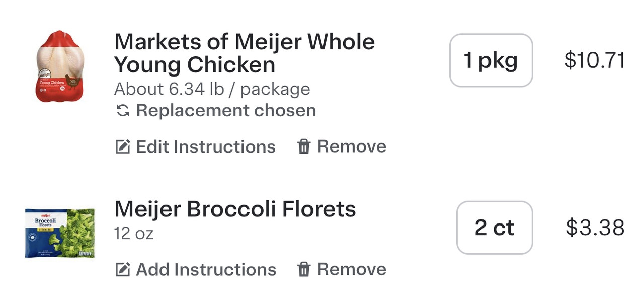Open the Meijer Broccoli Florets title
The image size is (644, 299).
tap(235, 209)
